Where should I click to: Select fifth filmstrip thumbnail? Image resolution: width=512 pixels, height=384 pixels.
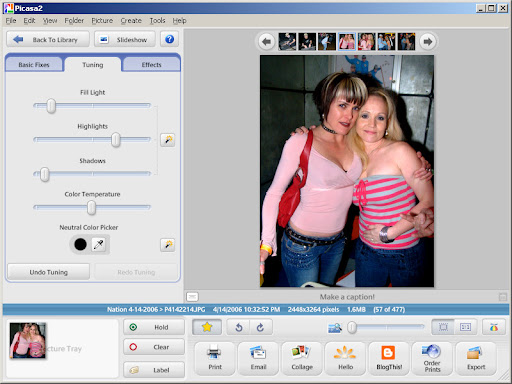click(x=367, y=42)
